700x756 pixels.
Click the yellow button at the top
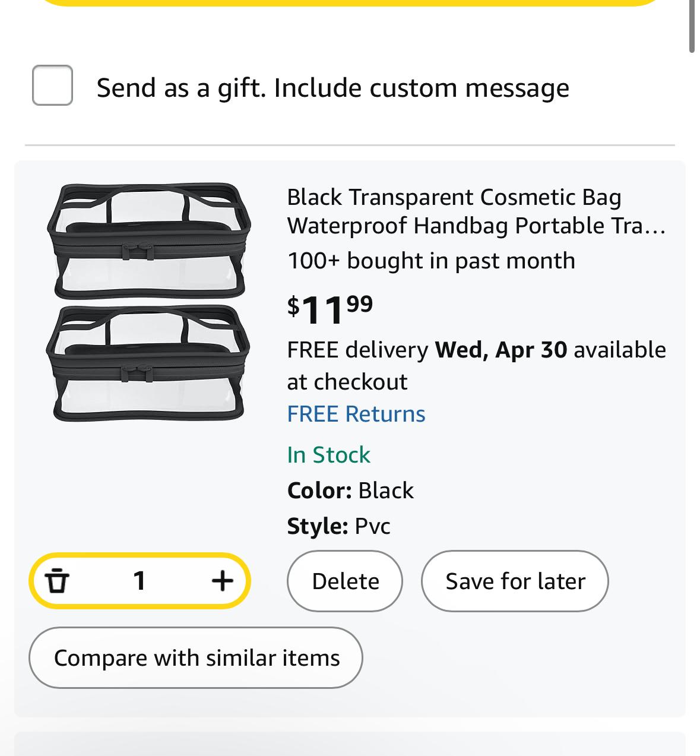pos(350,2)
